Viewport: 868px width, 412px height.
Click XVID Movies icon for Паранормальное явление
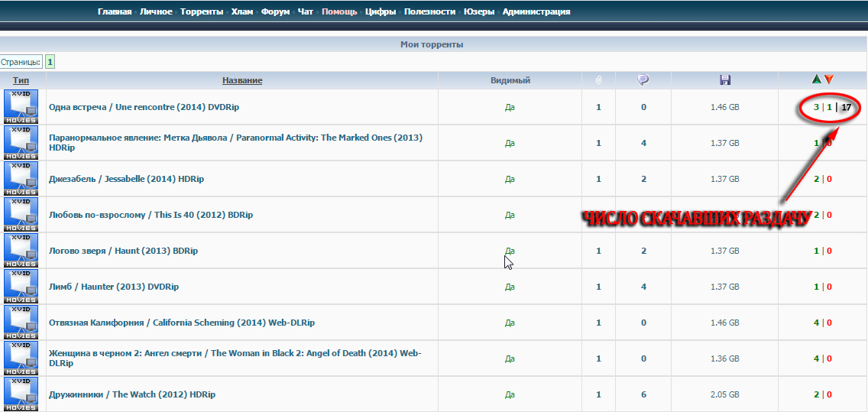tap(21, 143)
